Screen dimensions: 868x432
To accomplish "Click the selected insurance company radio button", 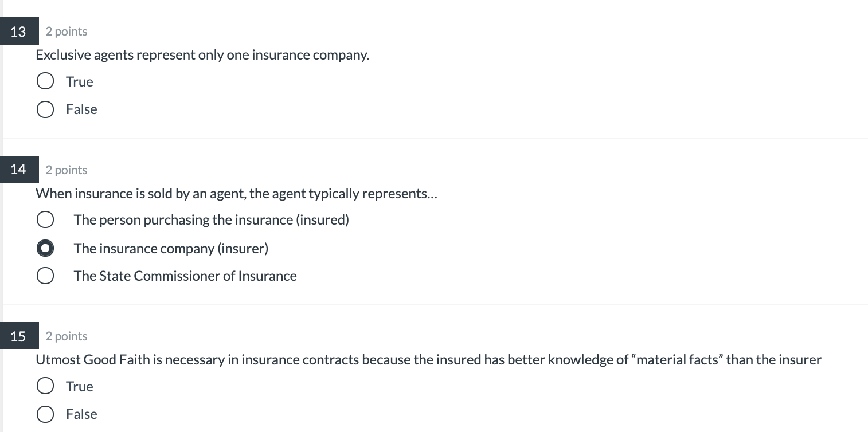I will pyautogui.click(x=45, y=248).
